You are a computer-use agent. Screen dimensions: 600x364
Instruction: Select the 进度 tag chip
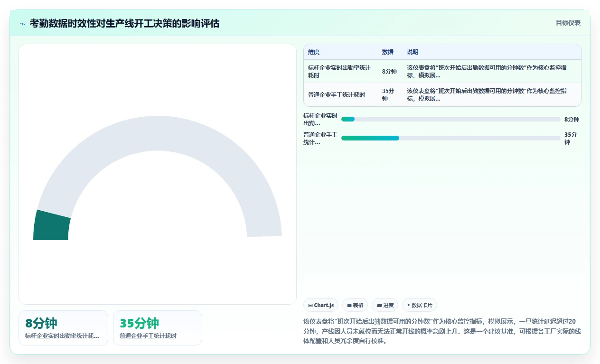coord(385,305)
